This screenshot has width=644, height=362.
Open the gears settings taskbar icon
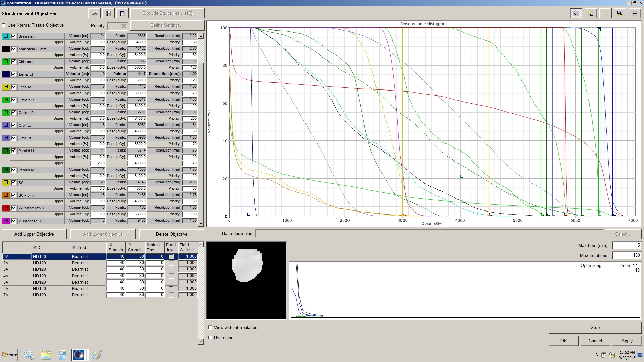[x=29, y=355]
